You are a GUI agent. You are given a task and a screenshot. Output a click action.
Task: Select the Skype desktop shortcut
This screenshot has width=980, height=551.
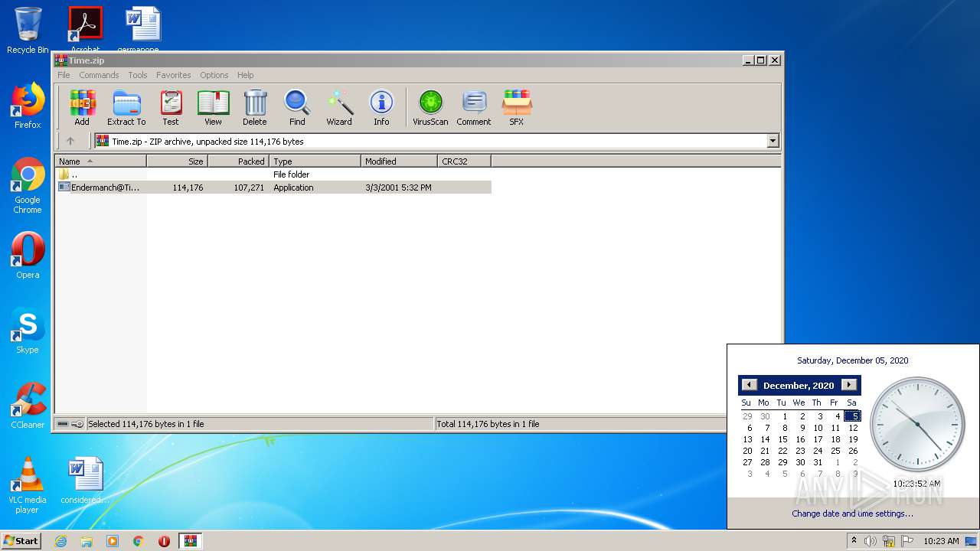pos(28,331)
